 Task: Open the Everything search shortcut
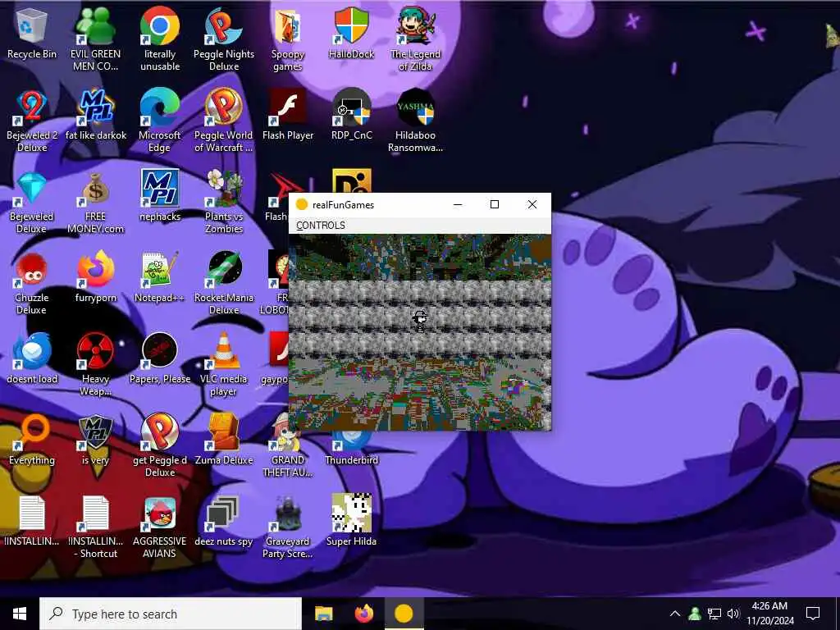[x=32, y=441]
